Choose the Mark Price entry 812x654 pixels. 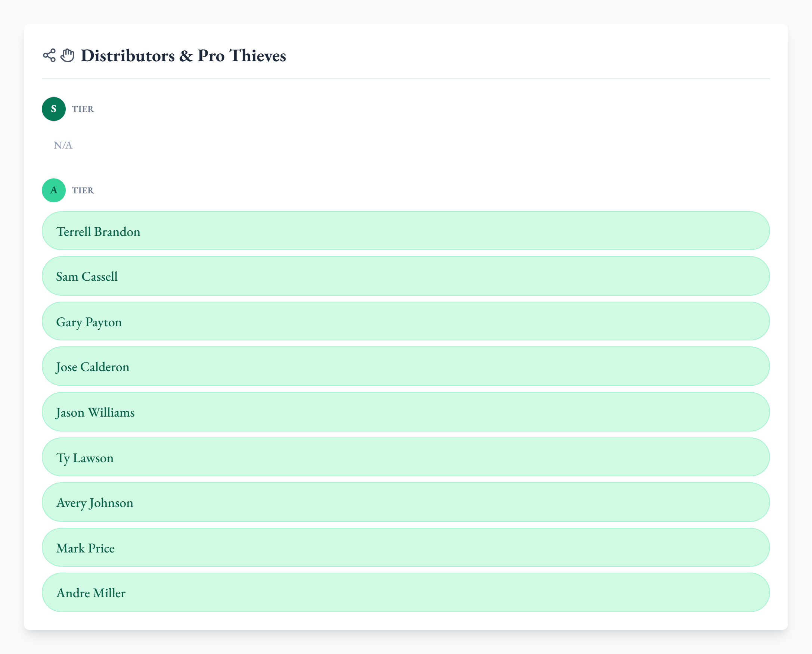[406, 547]
